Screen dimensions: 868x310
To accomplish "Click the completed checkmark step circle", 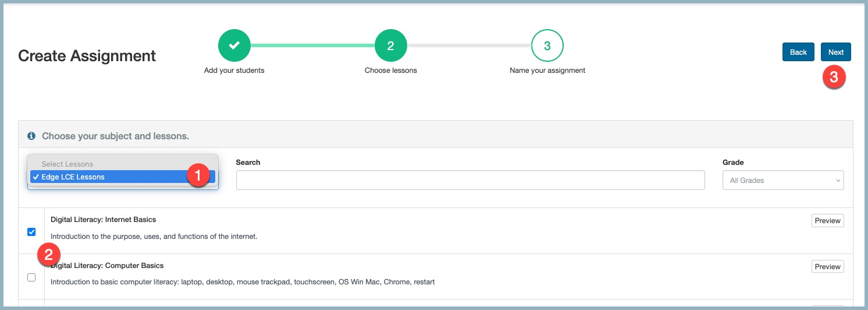I will [x=234, y=45].
